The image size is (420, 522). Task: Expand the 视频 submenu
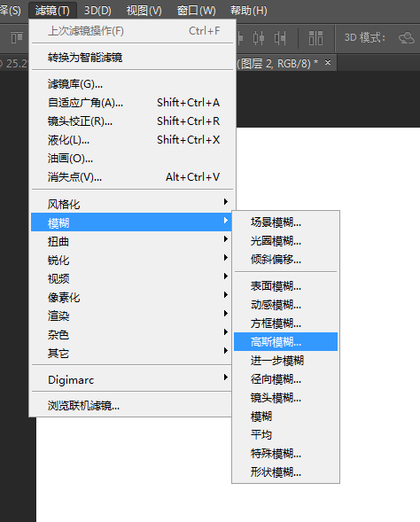132,278
